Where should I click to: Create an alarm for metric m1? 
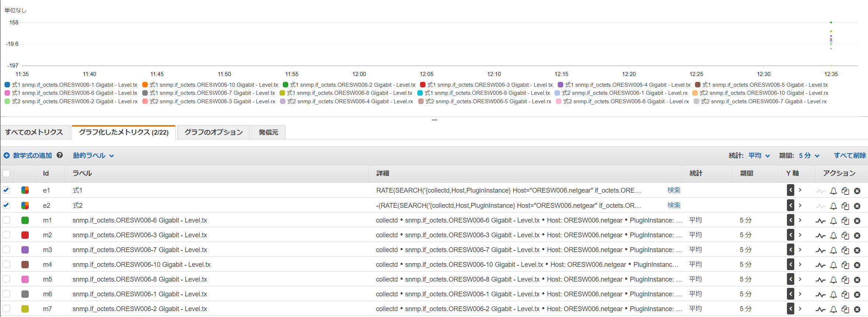click(x=833, y=221)
